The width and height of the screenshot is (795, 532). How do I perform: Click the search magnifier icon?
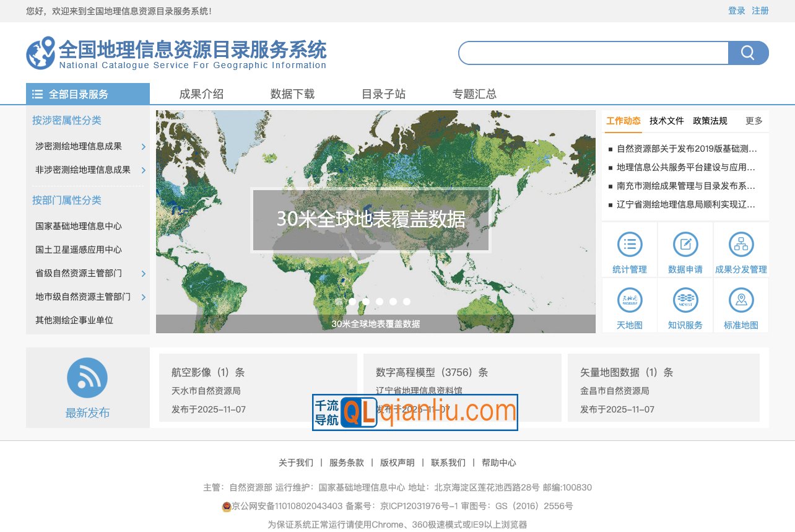click(x=749, y=53)
